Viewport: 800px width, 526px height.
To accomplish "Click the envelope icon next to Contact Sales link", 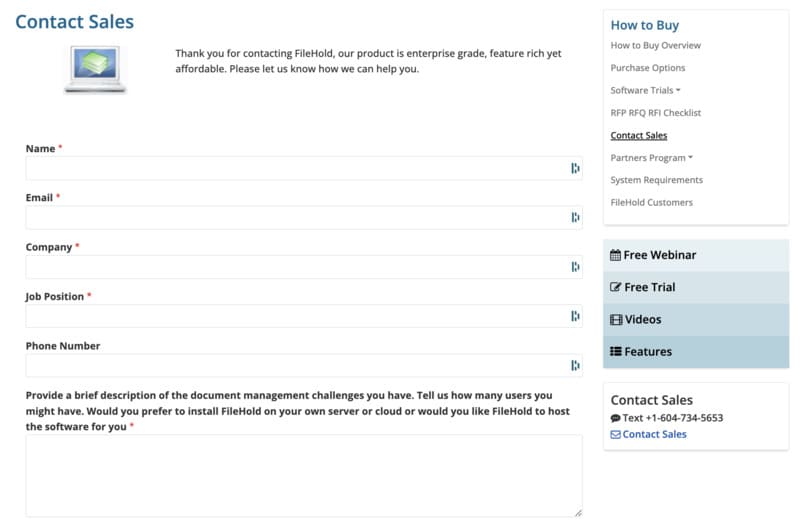I will [615, 435].
